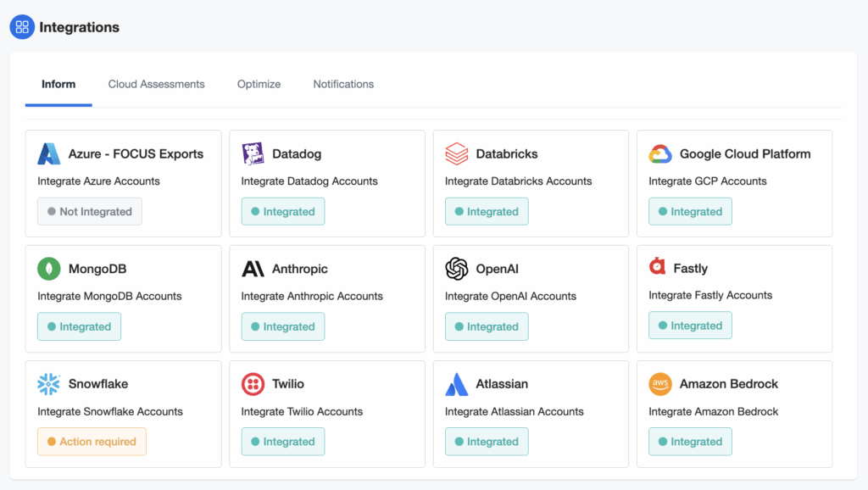Click the Databricks stacked layers logo

click(457, 153)
